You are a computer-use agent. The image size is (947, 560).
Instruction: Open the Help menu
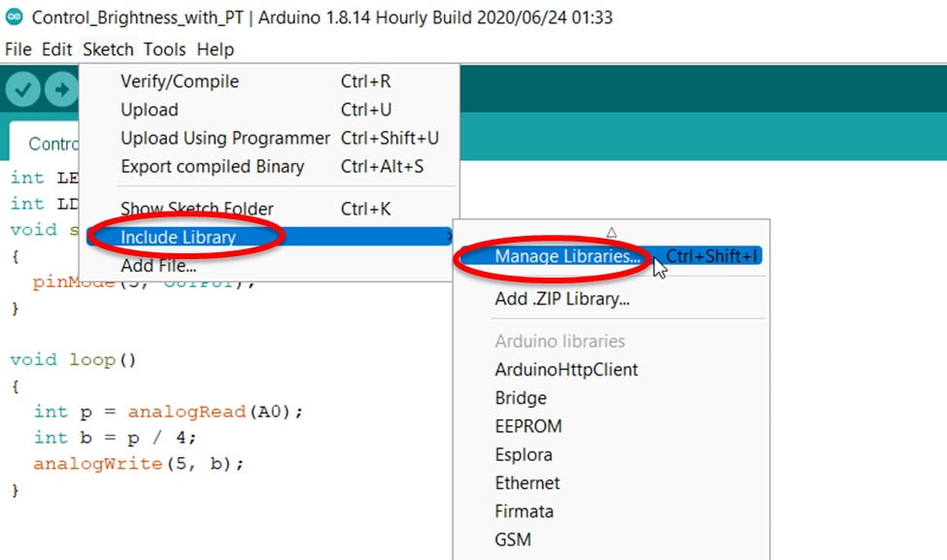point(215,49)
